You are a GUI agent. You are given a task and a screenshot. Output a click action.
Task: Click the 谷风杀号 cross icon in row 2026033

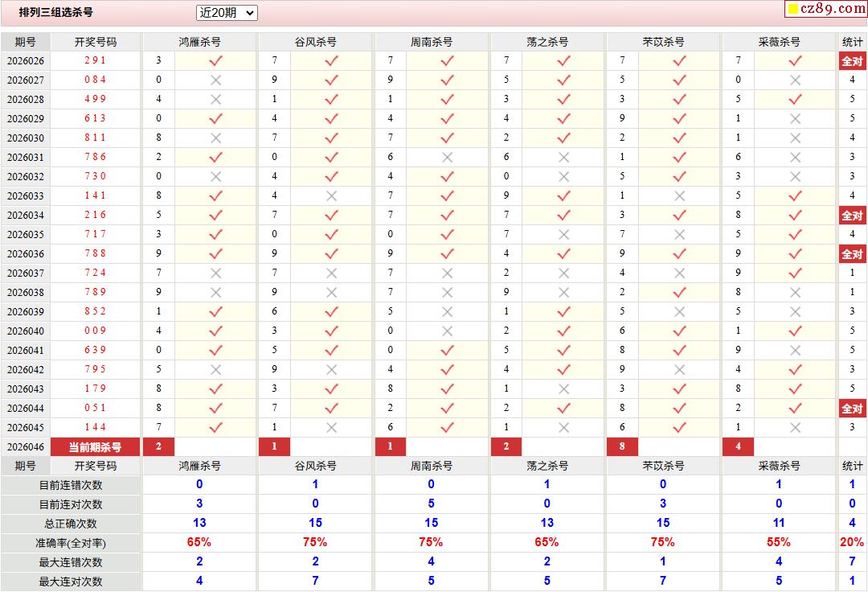coord(331,195)
